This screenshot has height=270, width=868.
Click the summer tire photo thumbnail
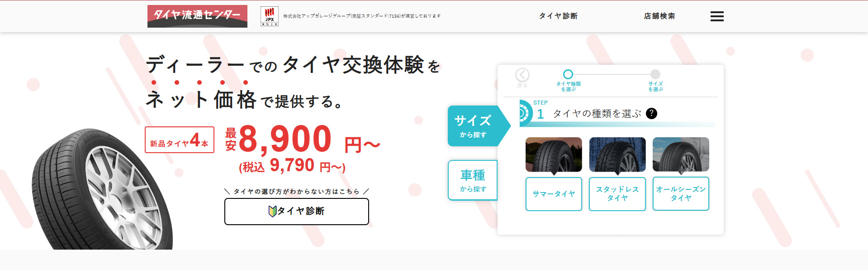(554, 154)
